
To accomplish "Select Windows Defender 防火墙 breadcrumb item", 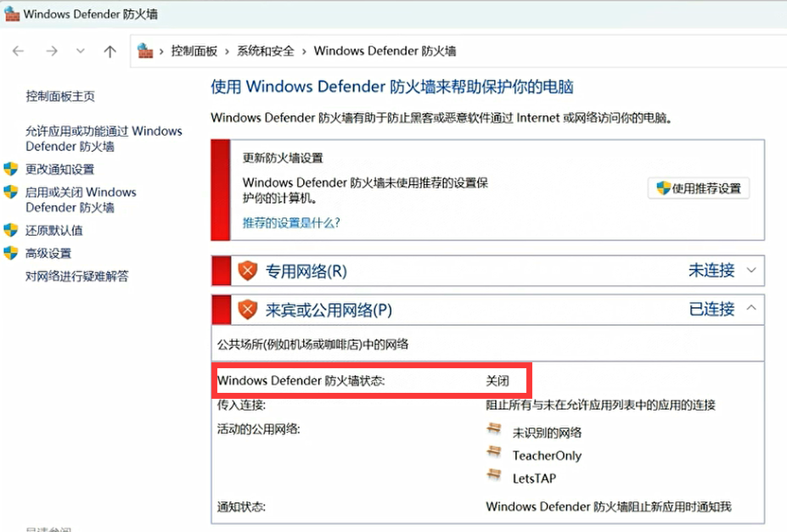I will (x=385, y=51).
